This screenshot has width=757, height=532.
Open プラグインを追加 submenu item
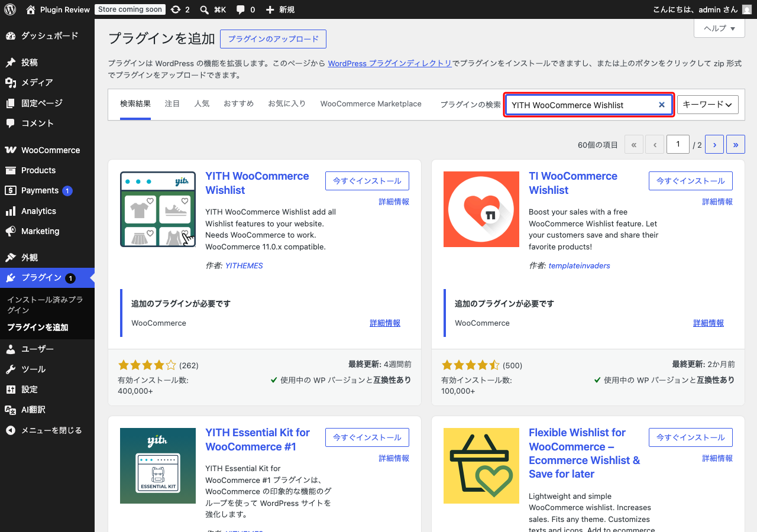[47, 327]
